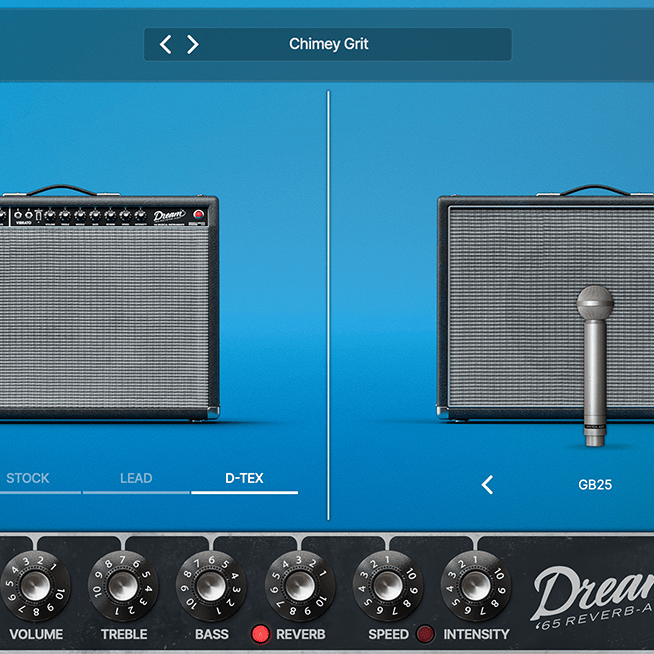Adjust the VOLUME knob
Image resolution: width=654 pixels, height=654 pixels.
tap(35, 586)
